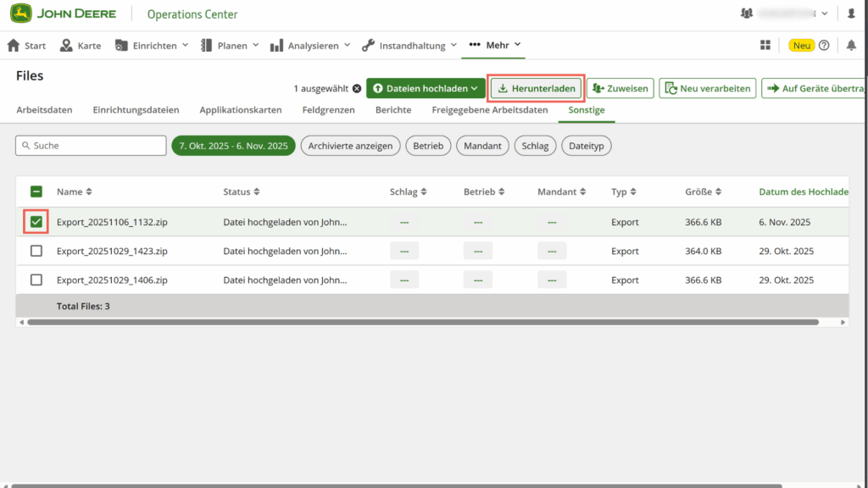The image size is (868, 488).
Task: Go to Start home page
Action: click(27, 45)
